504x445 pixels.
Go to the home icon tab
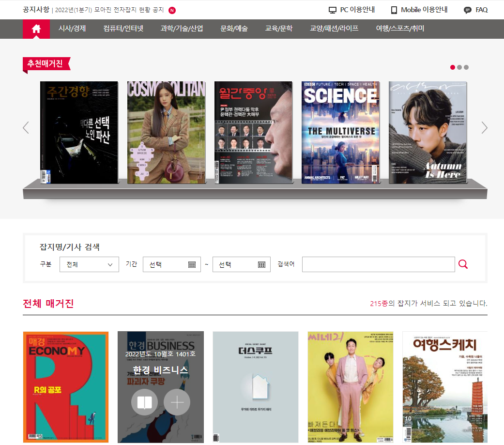(36, 29)
